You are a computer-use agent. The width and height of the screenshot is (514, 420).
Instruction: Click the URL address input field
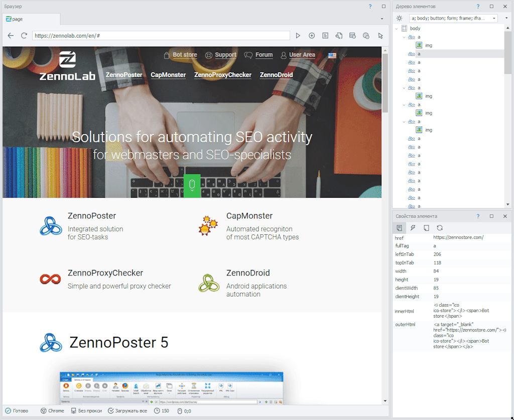point(161,36)
